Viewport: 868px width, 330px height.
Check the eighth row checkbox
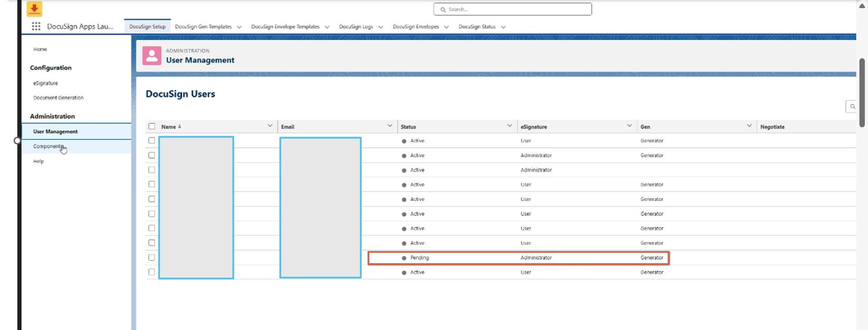click(152, 243)
